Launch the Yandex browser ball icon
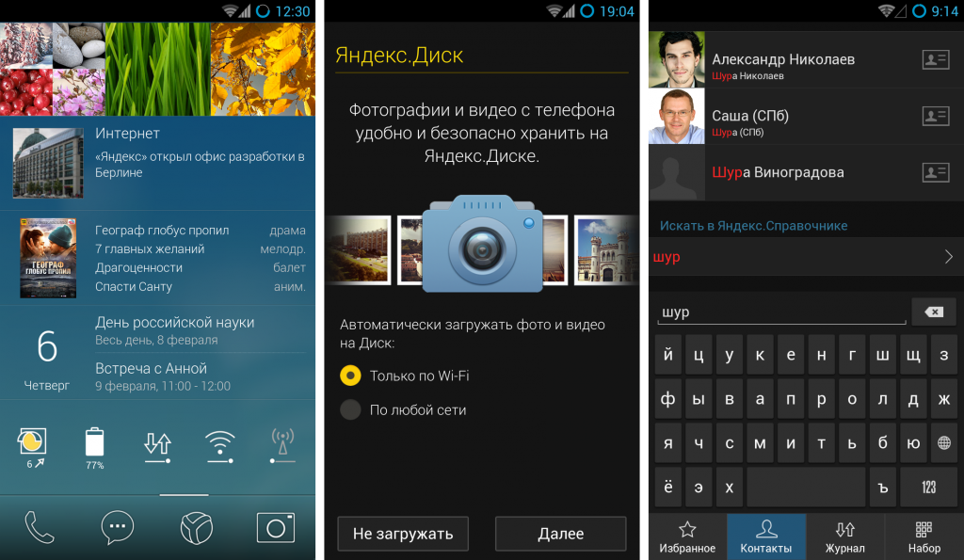Image resolution: width=964 pixels, height=560 pixels. (196, 527)
